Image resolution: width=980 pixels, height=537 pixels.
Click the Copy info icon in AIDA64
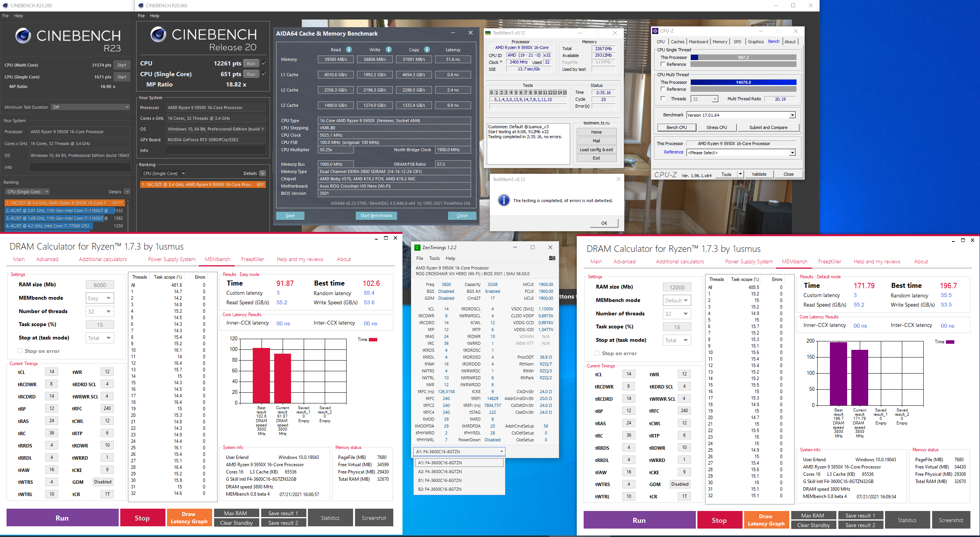click(x=427, y=49)
